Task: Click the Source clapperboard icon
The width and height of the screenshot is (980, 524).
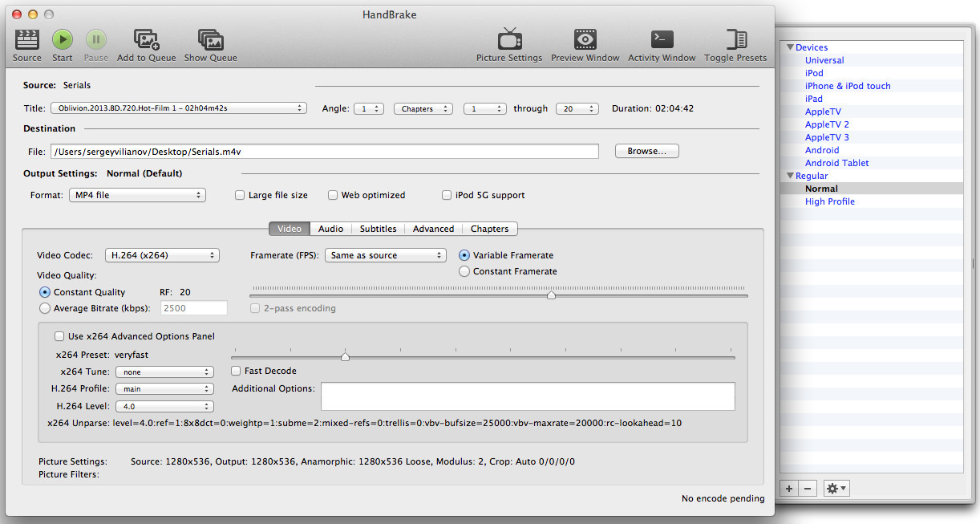Action: click(x=26, y=40)
